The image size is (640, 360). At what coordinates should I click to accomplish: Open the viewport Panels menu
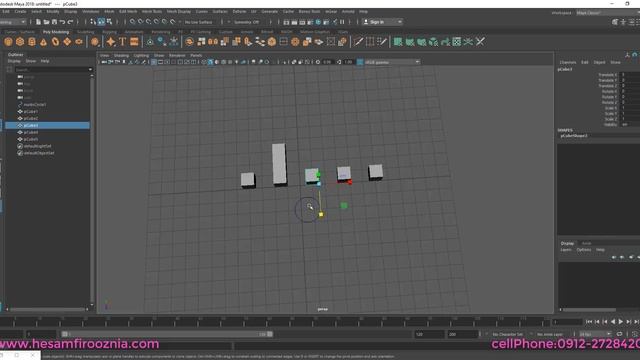click(x=196, y=55)
